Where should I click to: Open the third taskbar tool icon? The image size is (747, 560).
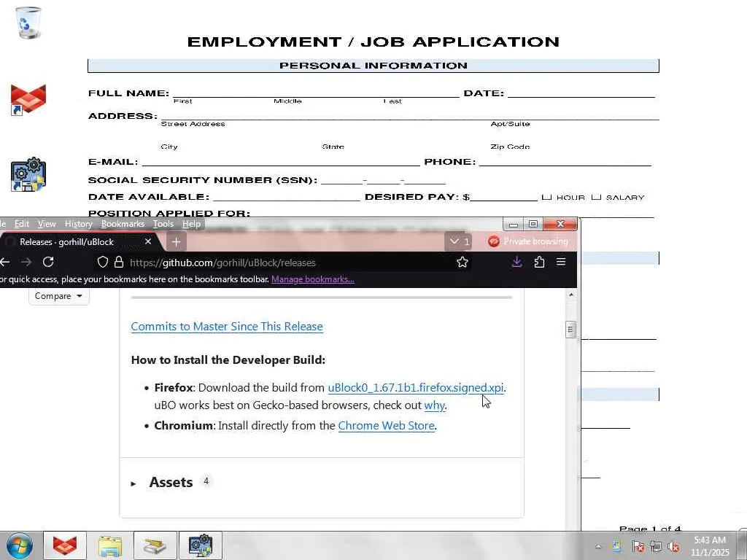[155, 545]
